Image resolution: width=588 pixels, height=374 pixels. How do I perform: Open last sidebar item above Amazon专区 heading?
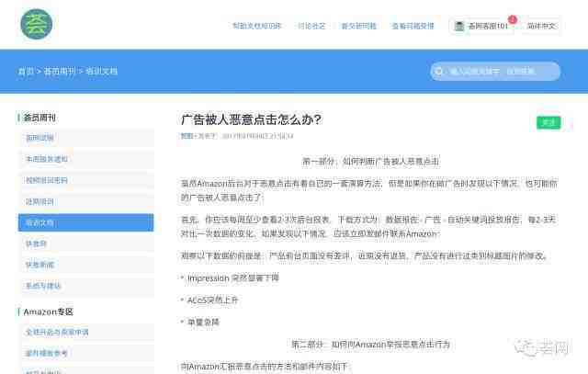[85, 286]
